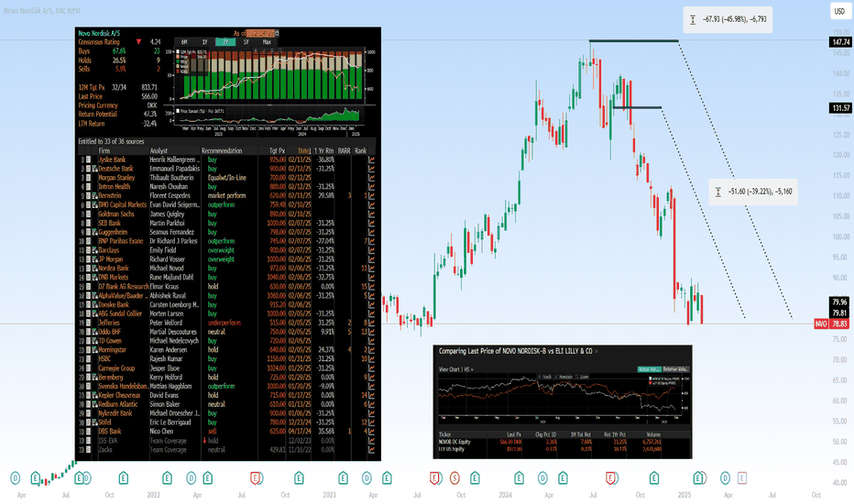This screenshot has width=854, height=504.
Task: Tick the checkbox on Danske Bank row
Action: click(x=88, y=304)
